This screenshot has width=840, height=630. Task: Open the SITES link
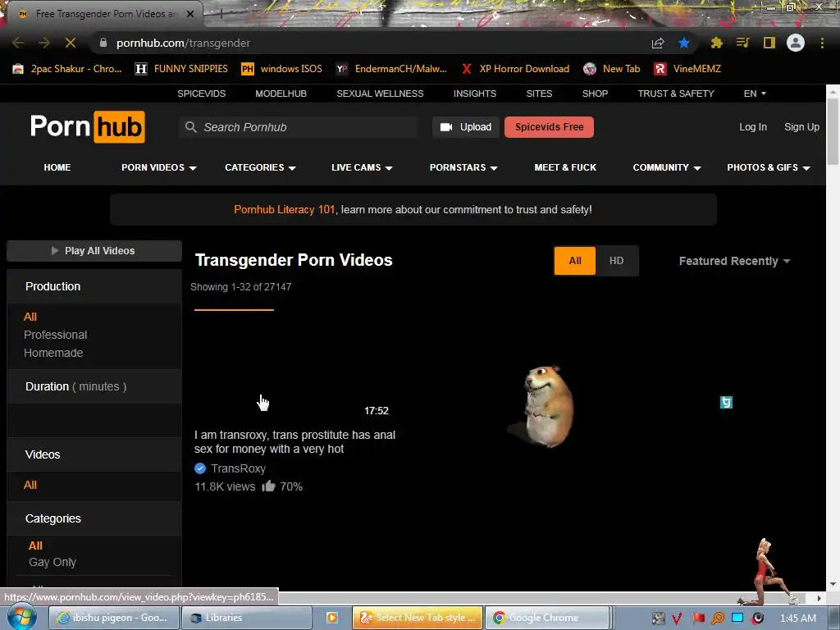coord(539,94)
